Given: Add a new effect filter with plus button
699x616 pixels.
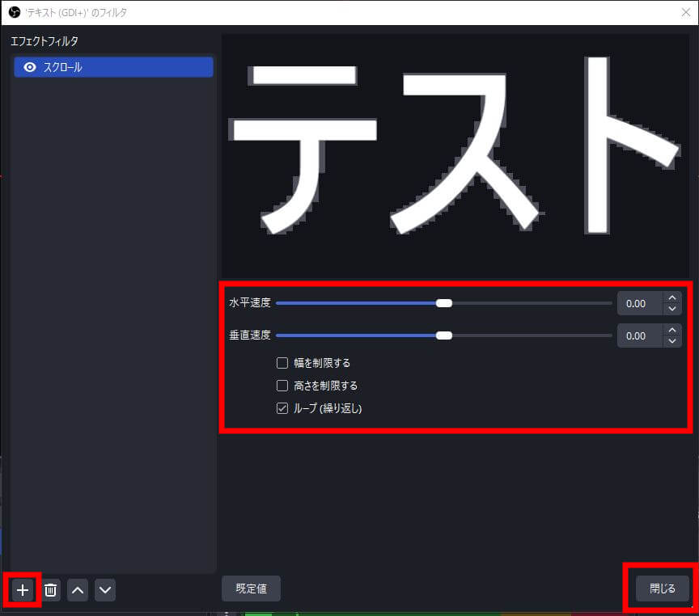Looking at the screenshot, I should pyautogui.click(x=23, y=590).
